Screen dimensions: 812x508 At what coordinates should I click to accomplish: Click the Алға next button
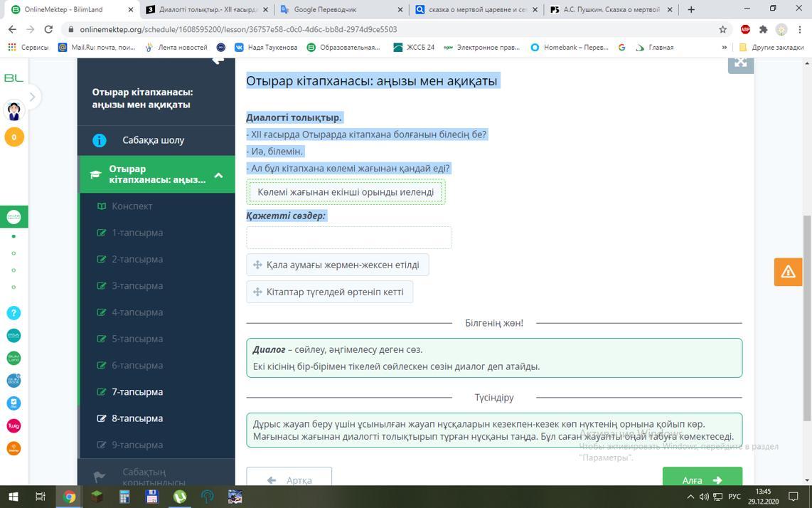703,477
